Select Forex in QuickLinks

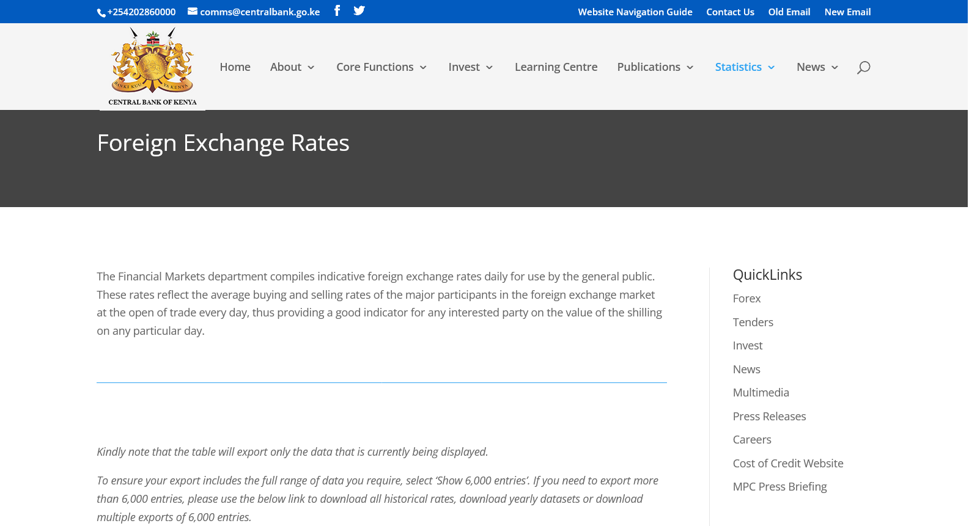[x=746, y=298]
